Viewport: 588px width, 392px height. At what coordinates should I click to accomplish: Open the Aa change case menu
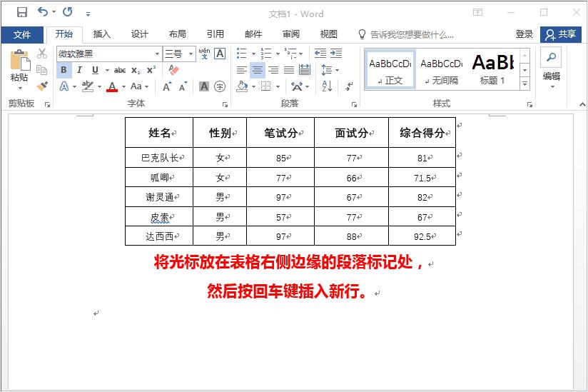coord(139,86)
